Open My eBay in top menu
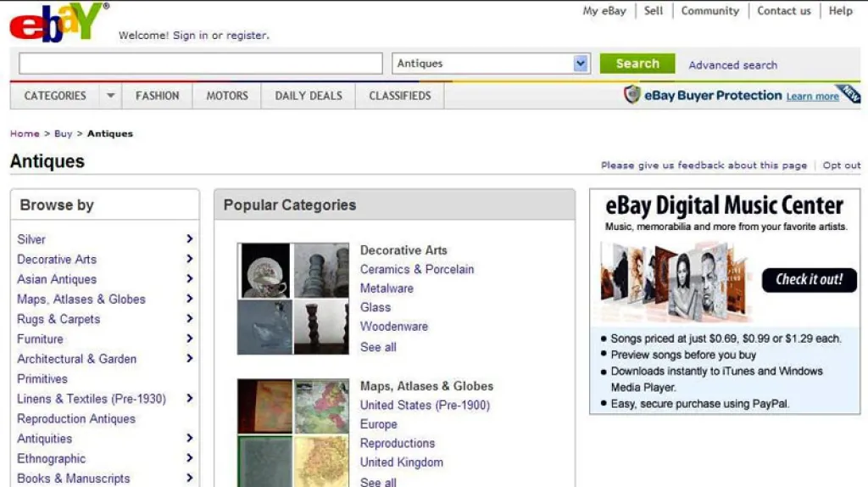868x487 pixels. click(604, 10)
